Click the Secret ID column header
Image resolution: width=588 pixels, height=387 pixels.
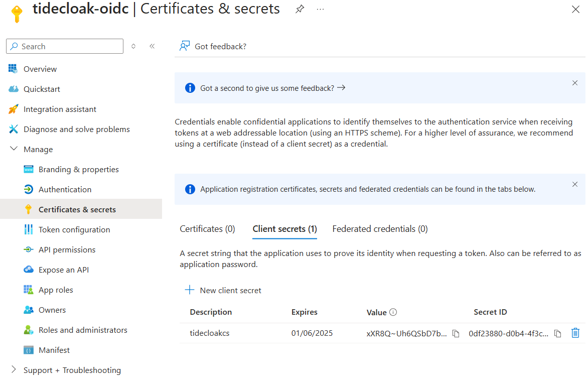click(490, 312)
